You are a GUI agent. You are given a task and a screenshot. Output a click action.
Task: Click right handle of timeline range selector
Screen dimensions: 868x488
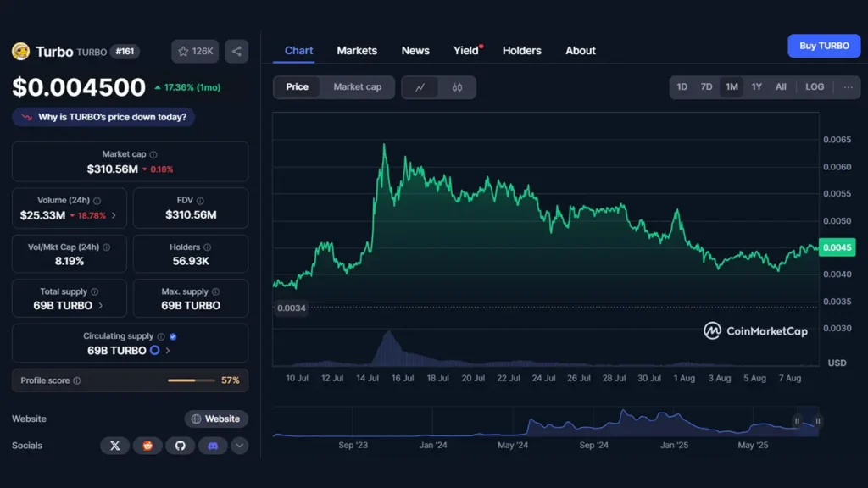[818, 421]
